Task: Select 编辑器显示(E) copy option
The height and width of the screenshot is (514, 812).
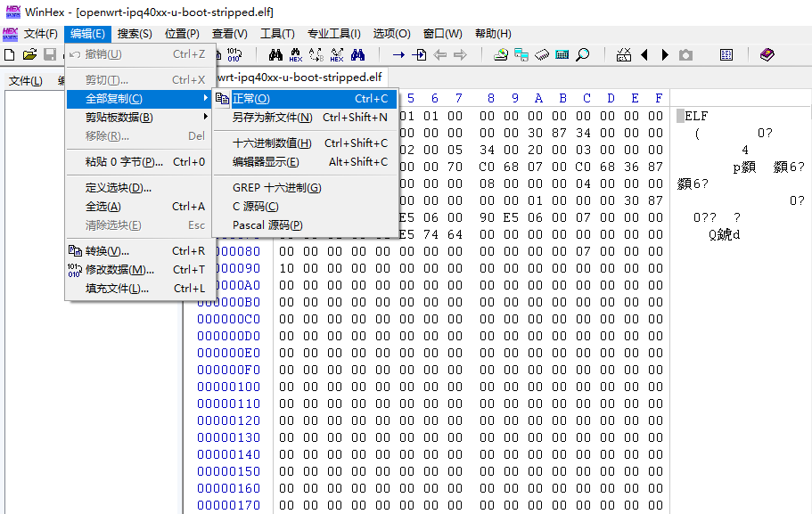Action: pyautogui.click(x=305, y=162)
